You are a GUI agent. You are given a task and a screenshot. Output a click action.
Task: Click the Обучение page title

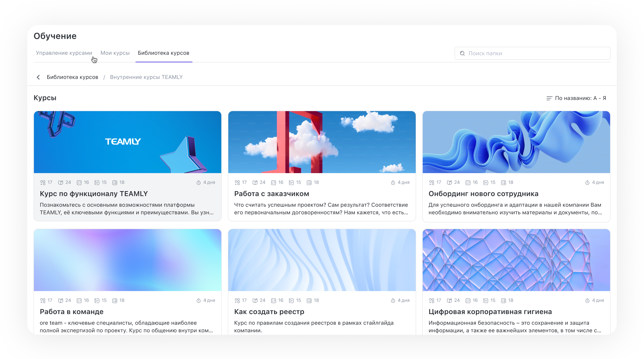(x=55, y=36)
